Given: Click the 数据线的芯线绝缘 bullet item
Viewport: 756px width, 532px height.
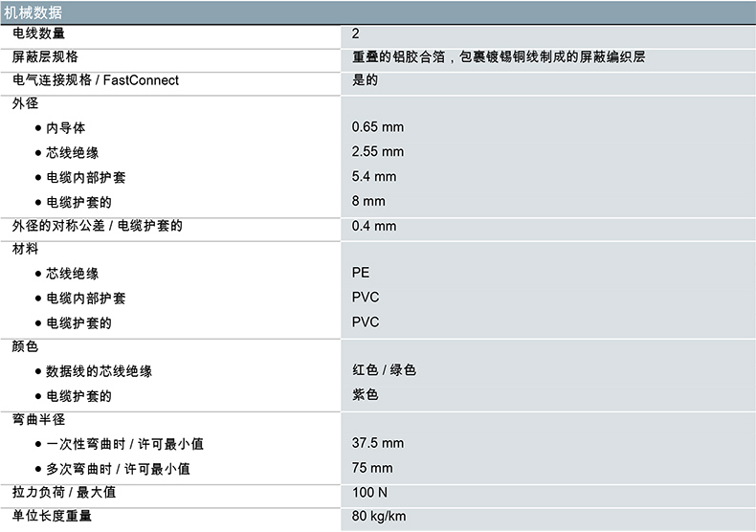Looking at the screenshot, I should coord(99,371).
